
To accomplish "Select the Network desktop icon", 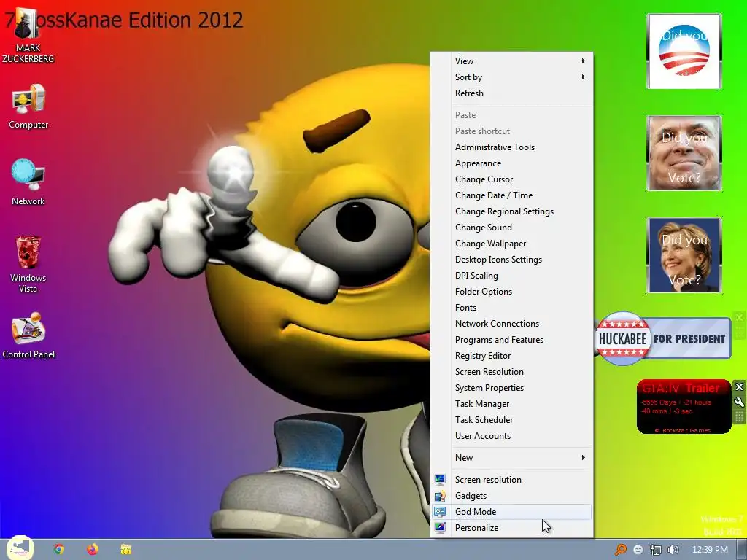I will 28,182.
